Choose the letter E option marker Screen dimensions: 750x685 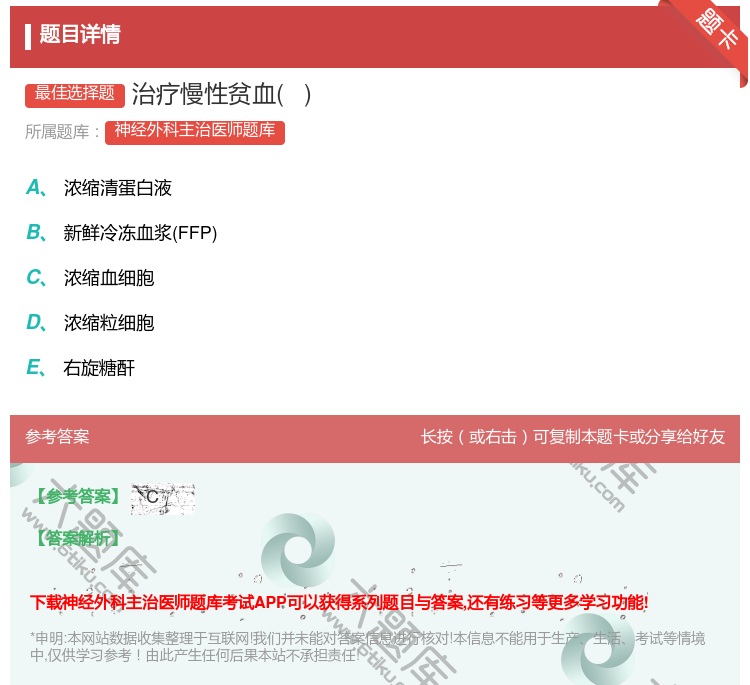coord(35,367)
